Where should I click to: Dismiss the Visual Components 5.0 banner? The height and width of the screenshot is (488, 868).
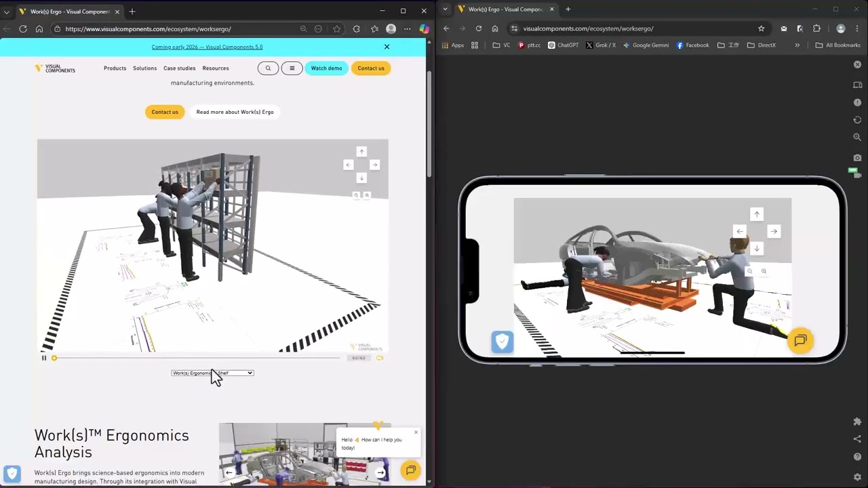387,47
